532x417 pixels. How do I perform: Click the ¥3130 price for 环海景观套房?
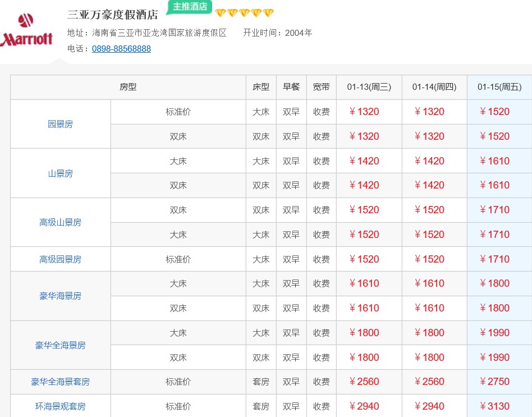coord(494,406)
